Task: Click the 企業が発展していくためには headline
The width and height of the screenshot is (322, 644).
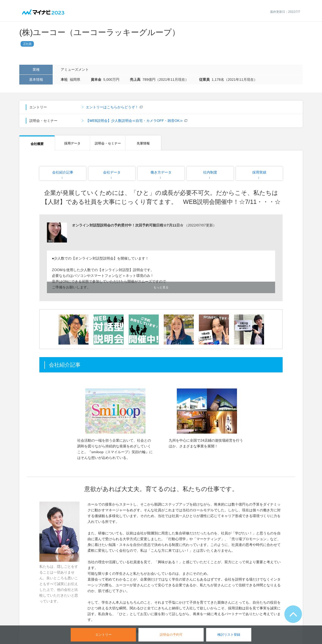Action: 161,197
